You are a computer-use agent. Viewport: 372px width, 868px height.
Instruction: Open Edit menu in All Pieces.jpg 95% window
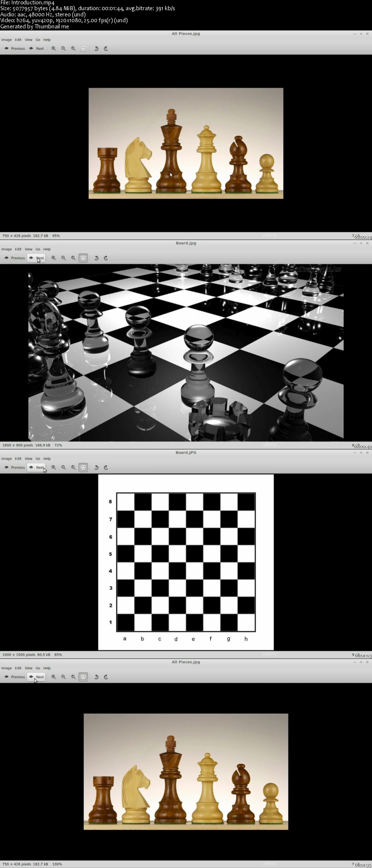[x=18, y=40]
